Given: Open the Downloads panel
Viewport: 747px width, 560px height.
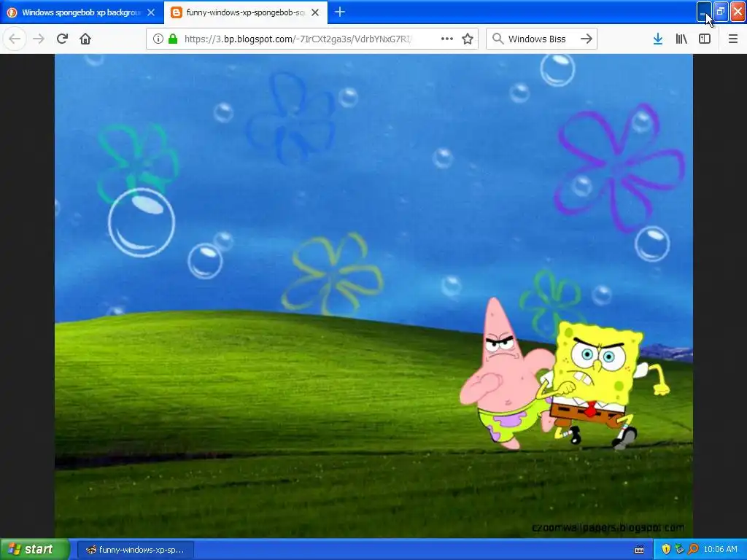Looking at the screenshot, I should point(658,39).
